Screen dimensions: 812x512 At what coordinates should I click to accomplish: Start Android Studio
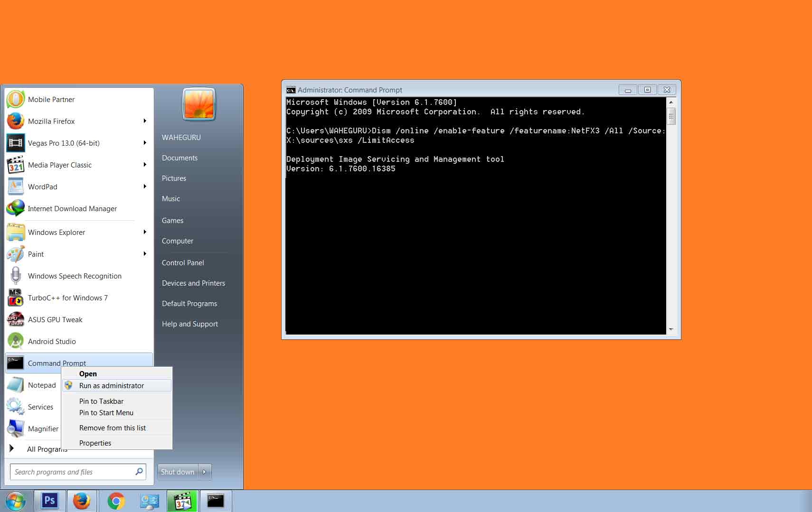[52, 341]
